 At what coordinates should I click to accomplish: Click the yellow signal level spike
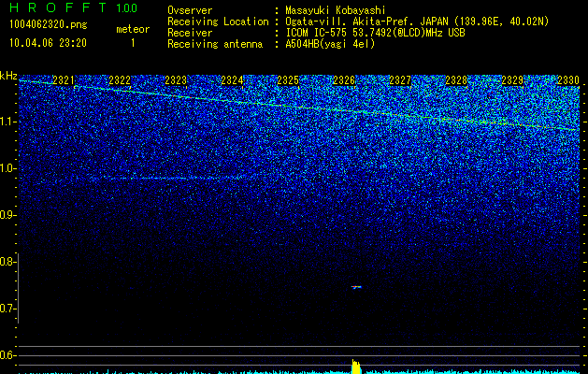pyautogui.click(x=356, y=367)
